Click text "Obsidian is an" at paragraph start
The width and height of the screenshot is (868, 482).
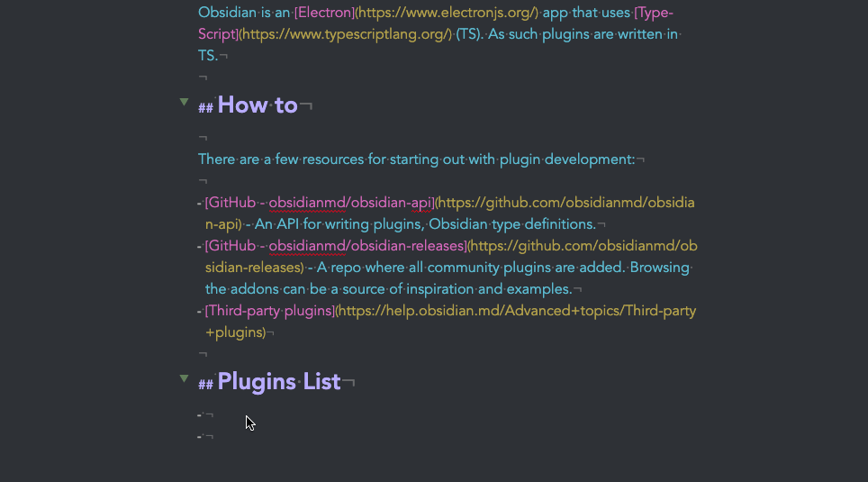(x=244, y=13)
